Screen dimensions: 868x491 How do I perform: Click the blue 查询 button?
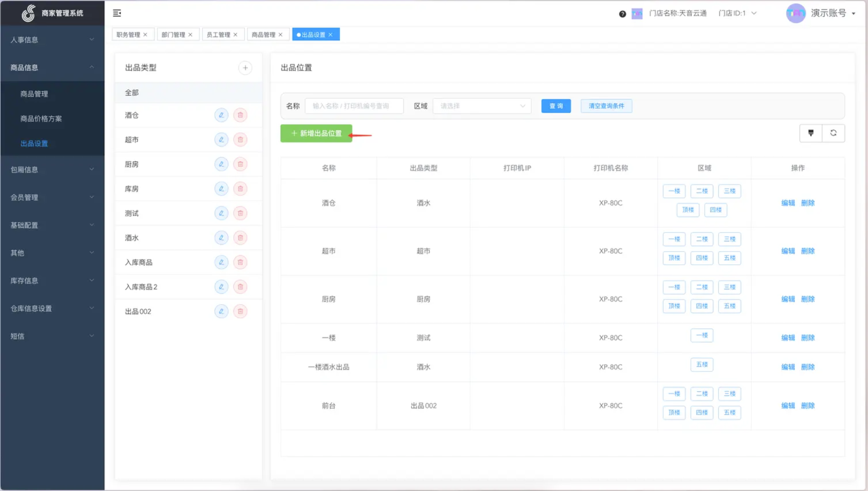[556, 106]
